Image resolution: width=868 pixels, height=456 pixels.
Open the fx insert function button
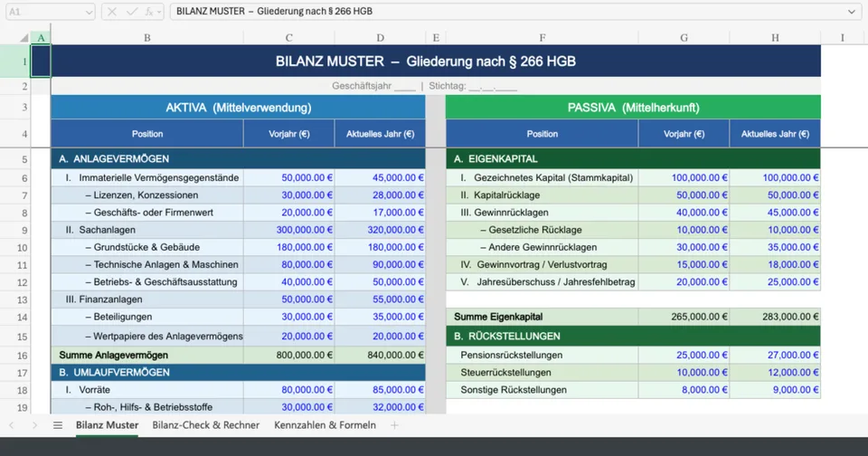coord(148,12)
